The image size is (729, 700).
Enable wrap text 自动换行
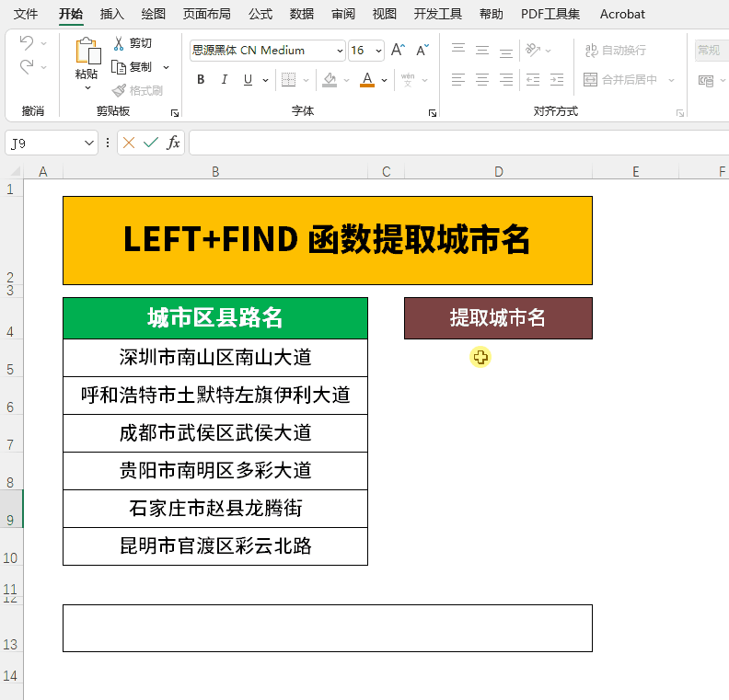(x=616, y=51)
